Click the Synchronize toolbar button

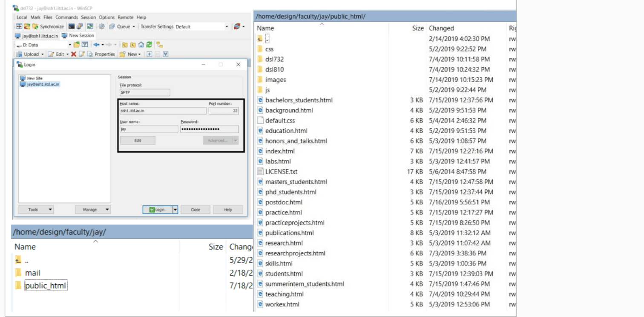48,26
